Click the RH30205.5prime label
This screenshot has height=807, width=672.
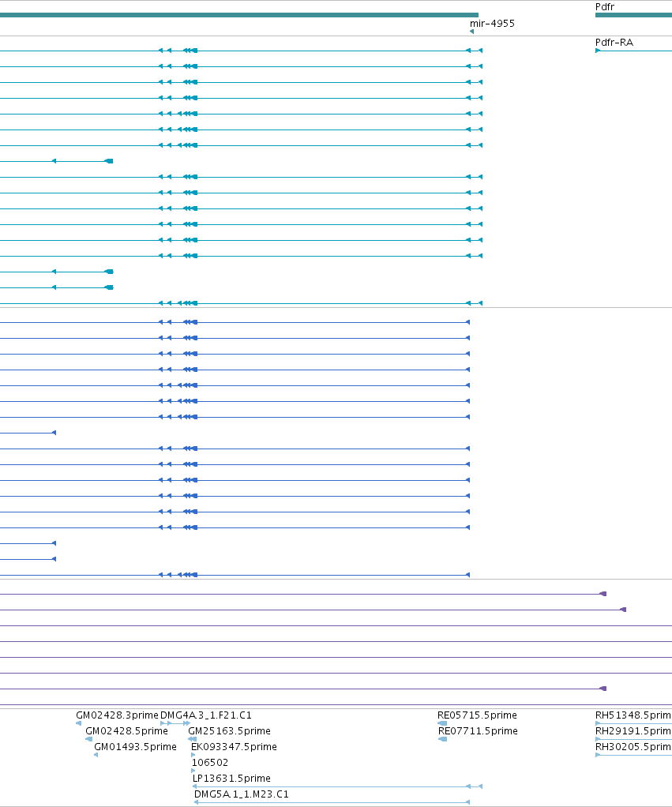[x=633, y=746]
